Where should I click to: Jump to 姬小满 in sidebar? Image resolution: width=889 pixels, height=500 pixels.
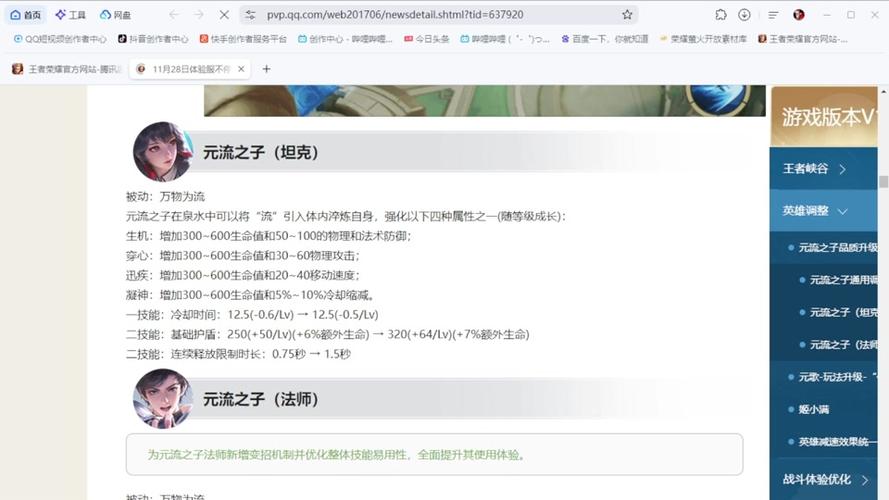click(x=814, y=409)
